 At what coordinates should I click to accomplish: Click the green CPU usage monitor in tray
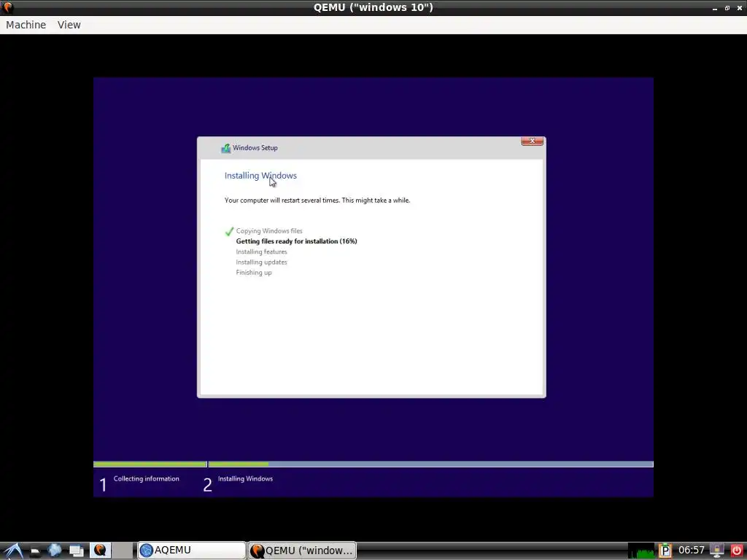coord(641,551)
